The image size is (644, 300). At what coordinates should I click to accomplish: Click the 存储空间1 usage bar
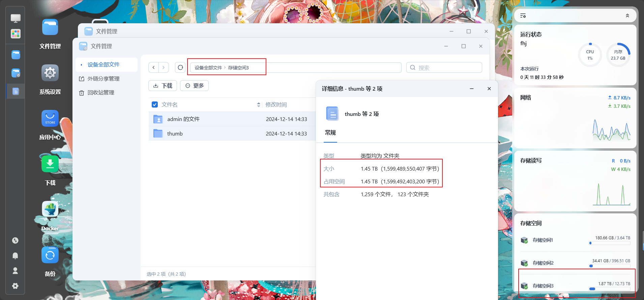(x=610, y=243)
